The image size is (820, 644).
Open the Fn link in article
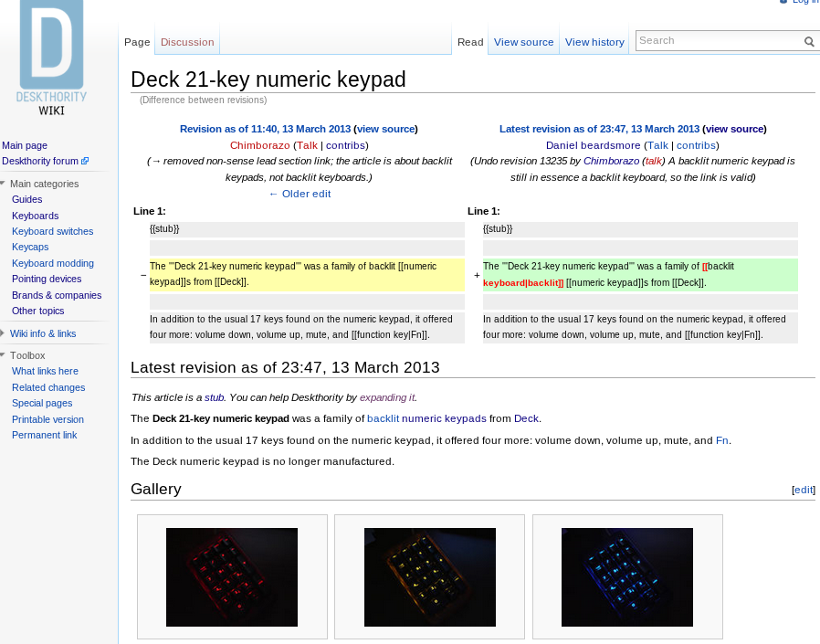[721, 440]
